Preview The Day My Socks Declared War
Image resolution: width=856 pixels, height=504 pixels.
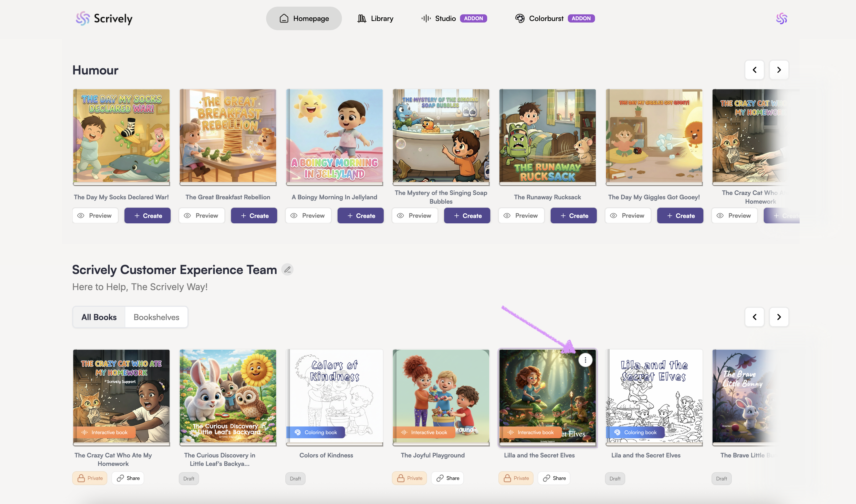tap(95, 216)
